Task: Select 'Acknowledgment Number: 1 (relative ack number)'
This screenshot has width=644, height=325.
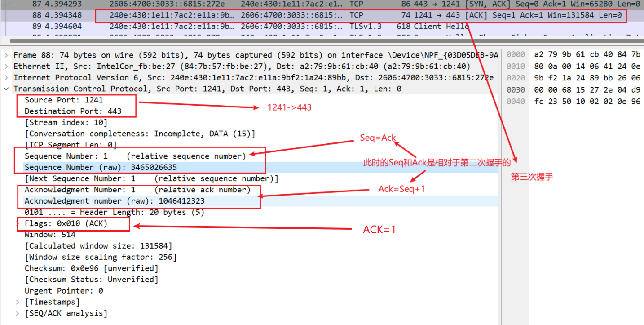Action: pyautogui.click(x=137, y=190)
